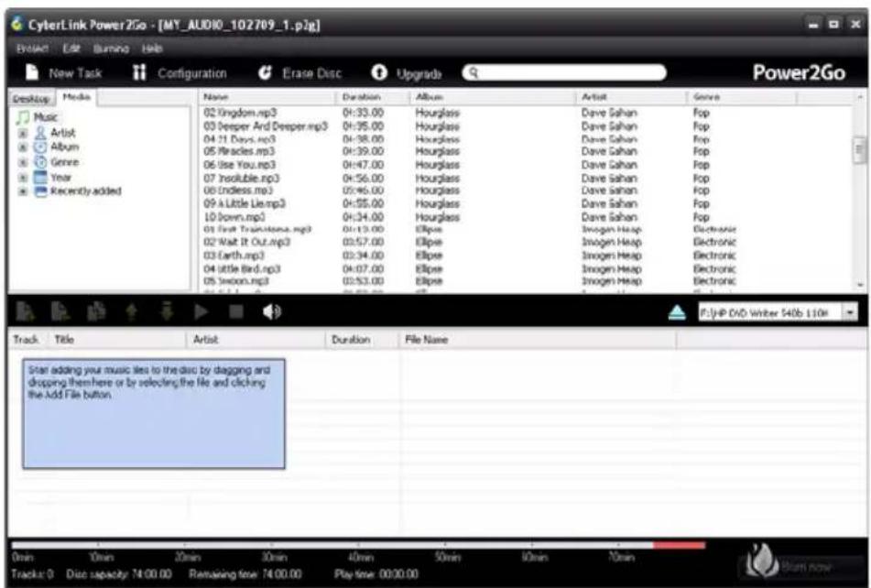
Task: Click the Erase Disc icon
Action: click(265, 72)
